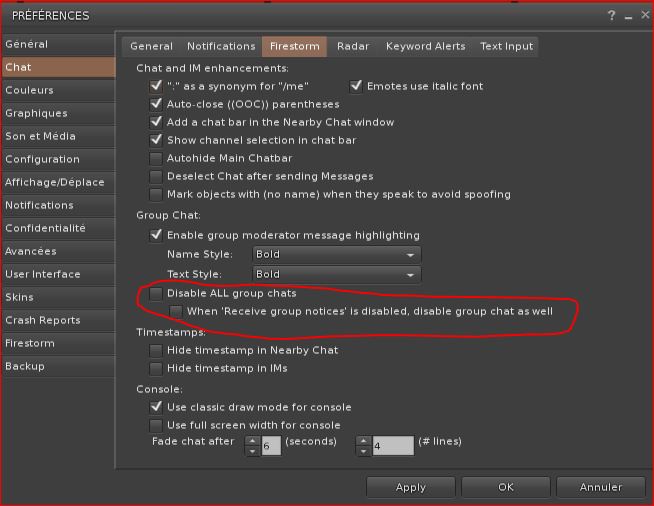Toggle ':' as a synonym for '/me'
The height and width of the screenshot is (506, 654).
156,86
